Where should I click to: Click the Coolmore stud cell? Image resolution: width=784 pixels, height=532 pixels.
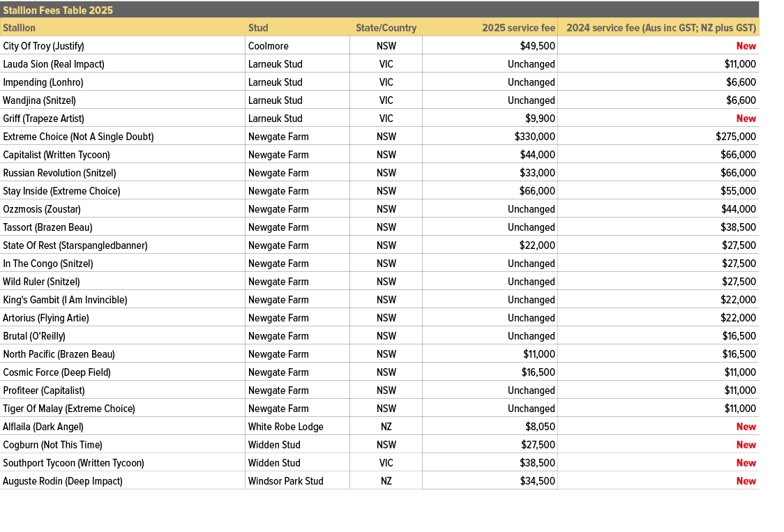point(269,46)
